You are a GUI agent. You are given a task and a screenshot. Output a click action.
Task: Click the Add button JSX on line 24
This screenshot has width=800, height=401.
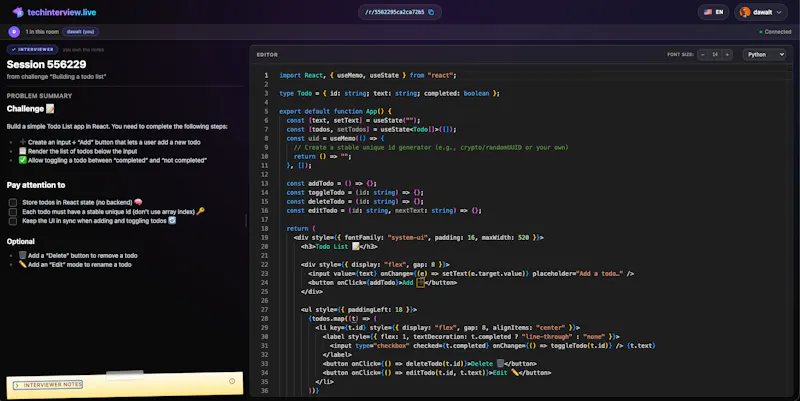pos(383,283)
